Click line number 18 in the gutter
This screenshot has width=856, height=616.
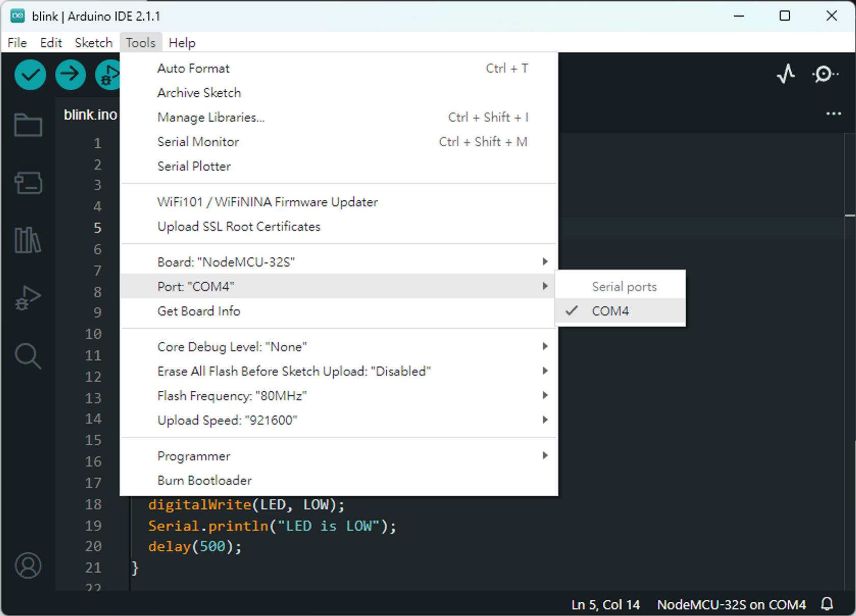[x=93, y=504]
